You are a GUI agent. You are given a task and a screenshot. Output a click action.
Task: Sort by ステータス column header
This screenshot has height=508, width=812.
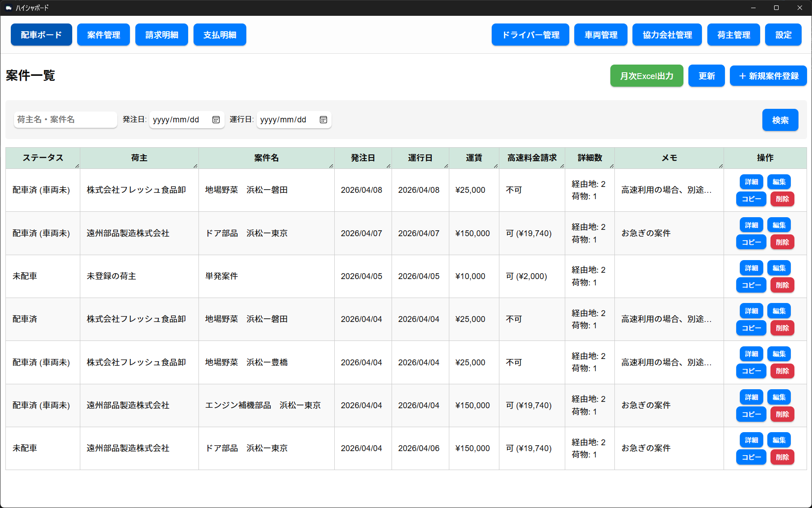[43, 158]
